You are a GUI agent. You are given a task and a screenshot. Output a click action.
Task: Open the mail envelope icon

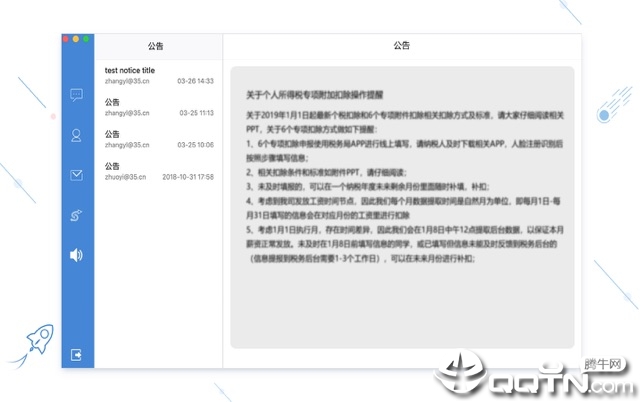click(x=76, y=175)
